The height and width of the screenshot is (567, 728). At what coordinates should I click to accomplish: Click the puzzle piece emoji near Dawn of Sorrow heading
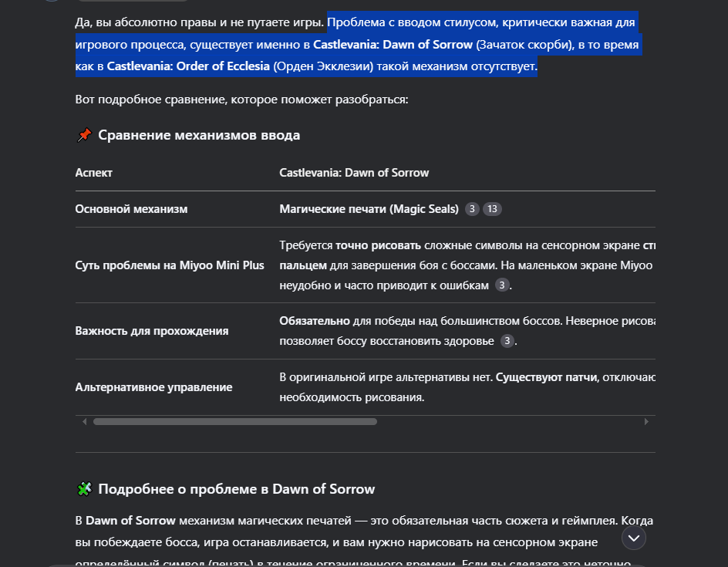84,489
